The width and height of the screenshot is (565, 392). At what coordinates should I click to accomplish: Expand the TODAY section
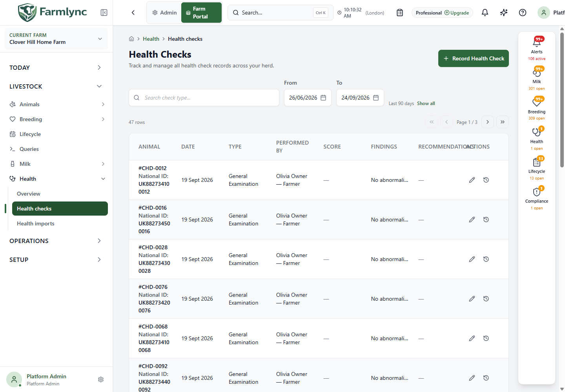coord(56,67)
